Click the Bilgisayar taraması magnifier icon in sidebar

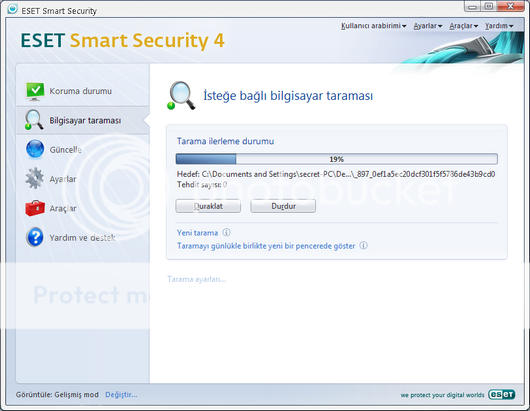click(33, 120)
